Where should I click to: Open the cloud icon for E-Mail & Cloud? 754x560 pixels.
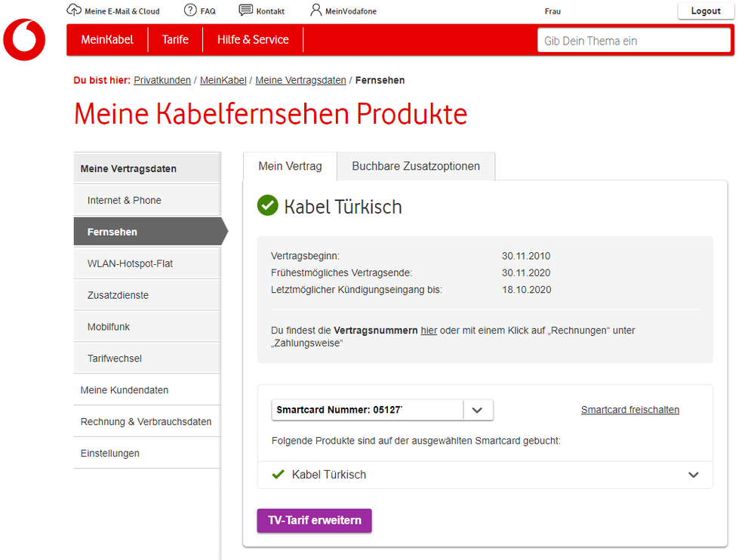click(x=74, y=10)
